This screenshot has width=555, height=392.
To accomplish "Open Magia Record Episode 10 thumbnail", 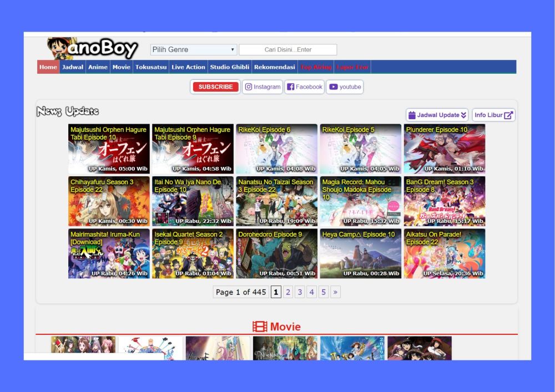I will pyautogui.click(x=361, y=201).
